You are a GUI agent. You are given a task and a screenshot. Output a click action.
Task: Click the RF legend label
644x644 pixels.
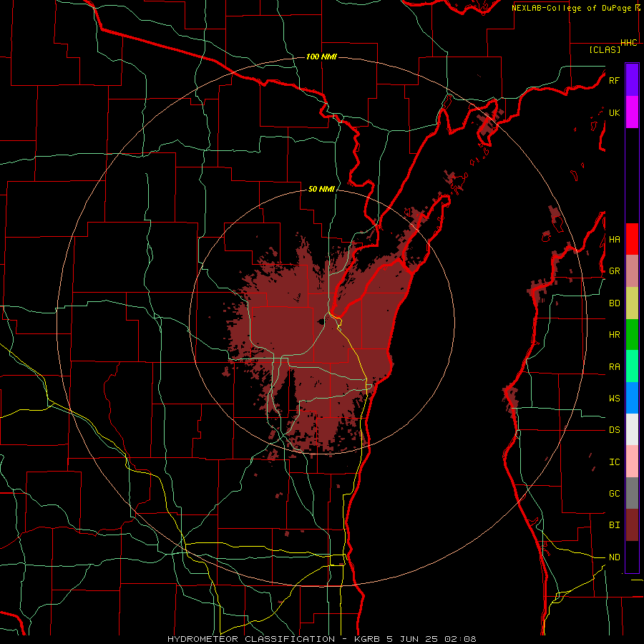[x=614, y=80]
